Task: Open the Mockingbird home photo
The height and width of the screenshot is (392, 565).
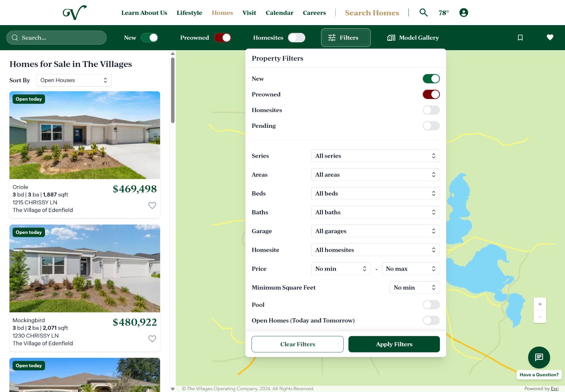Action: coord(85,269)
